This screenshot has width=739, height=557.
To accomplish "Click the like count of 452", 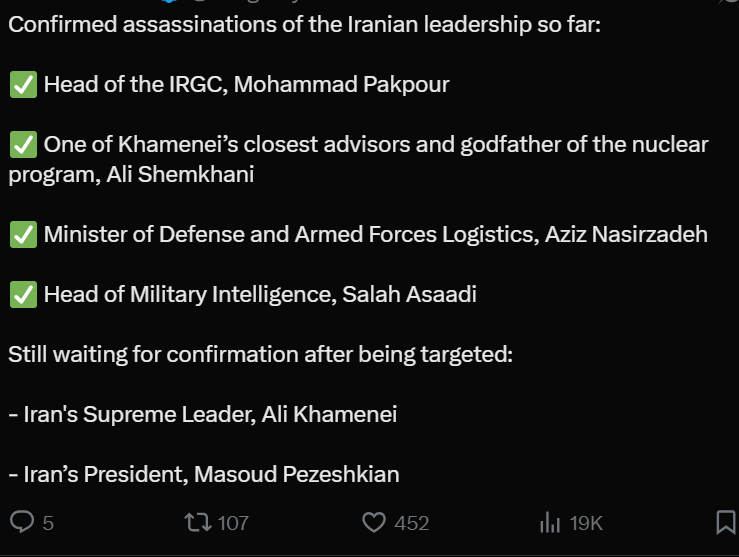I will pos(411,523).
